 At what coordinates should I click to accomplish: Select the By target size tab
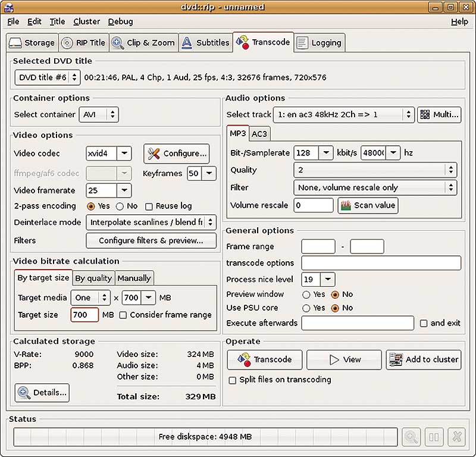coord(43,278)
